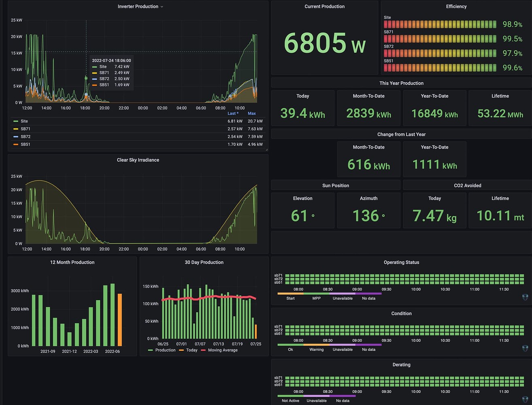Open the 12 Month Production panel title menu

click(x=72, y=262)
